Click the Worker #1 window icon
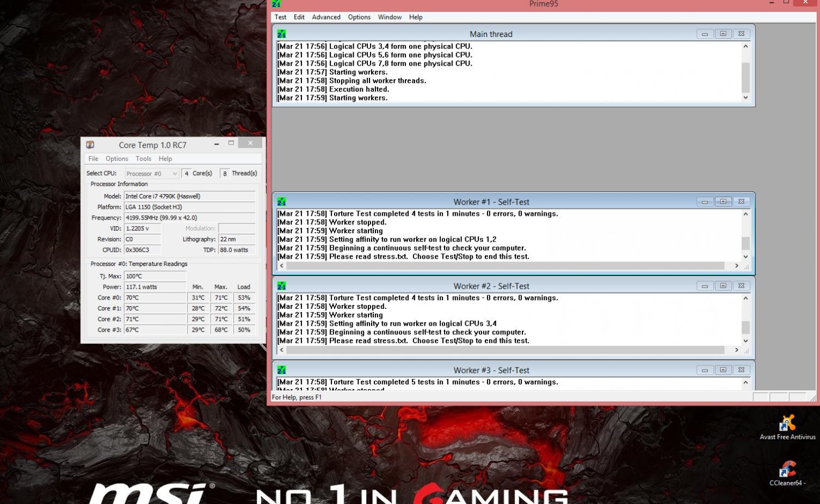Image resolution: width=820 pixels, height=504 pixels. click(x=281, y=202)
